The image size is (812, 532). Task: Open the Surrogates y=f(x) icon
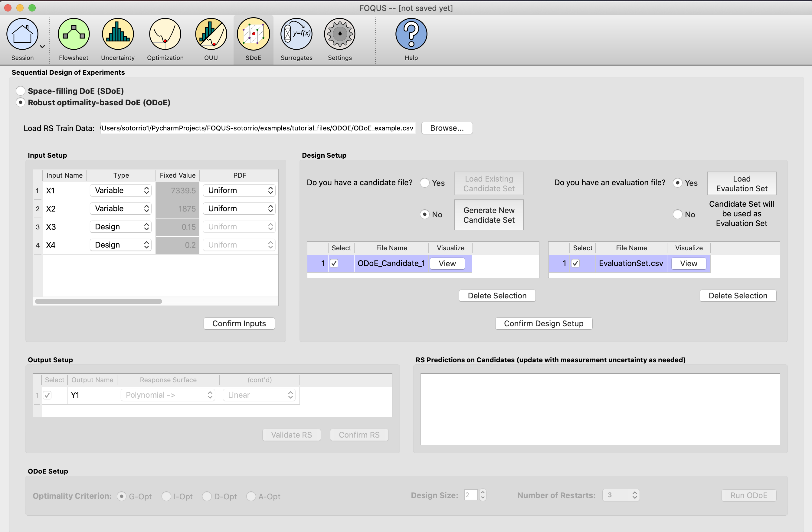pyautogui.click(x=296, y=34)
